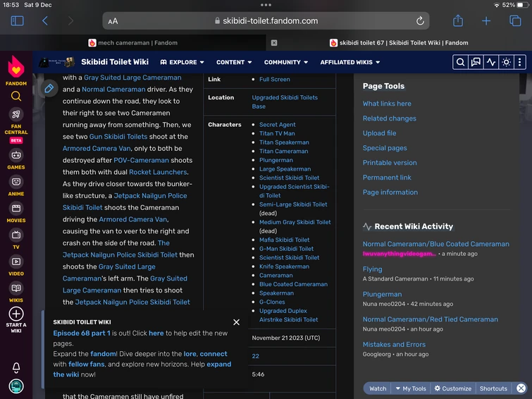Toggle light/dark theme sun icon
Image resolution: width=532 pixels, height=399 pixels.
click(x=506, y=62)
